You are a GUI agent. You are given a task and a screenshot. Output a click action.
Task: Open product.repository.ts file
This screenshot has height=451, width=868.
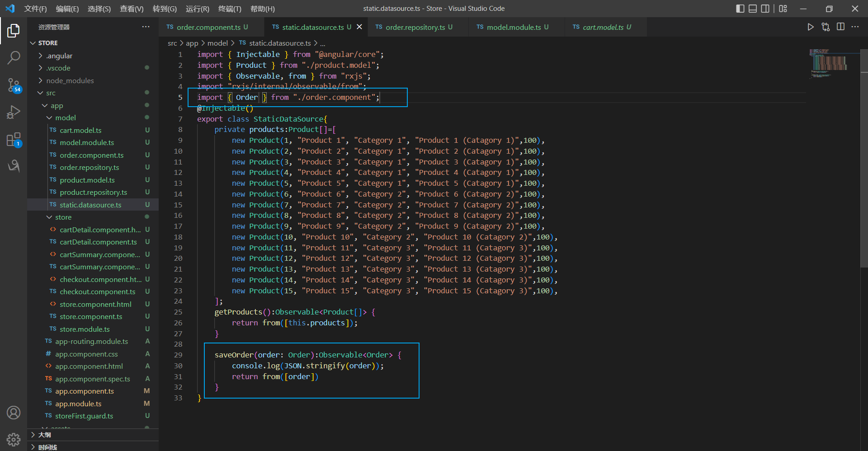93,192
